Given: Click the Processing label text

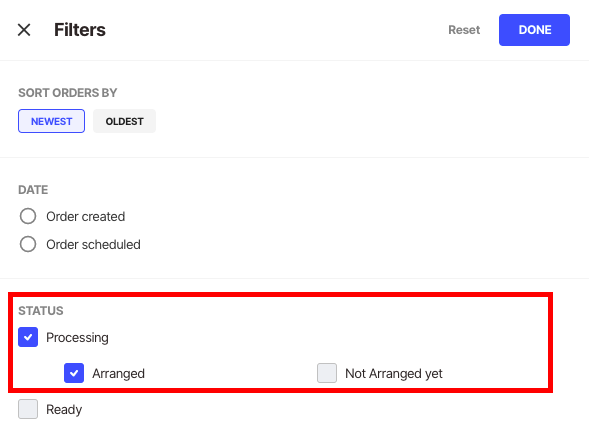Looking at the screenshot, I should pos(77,337).
